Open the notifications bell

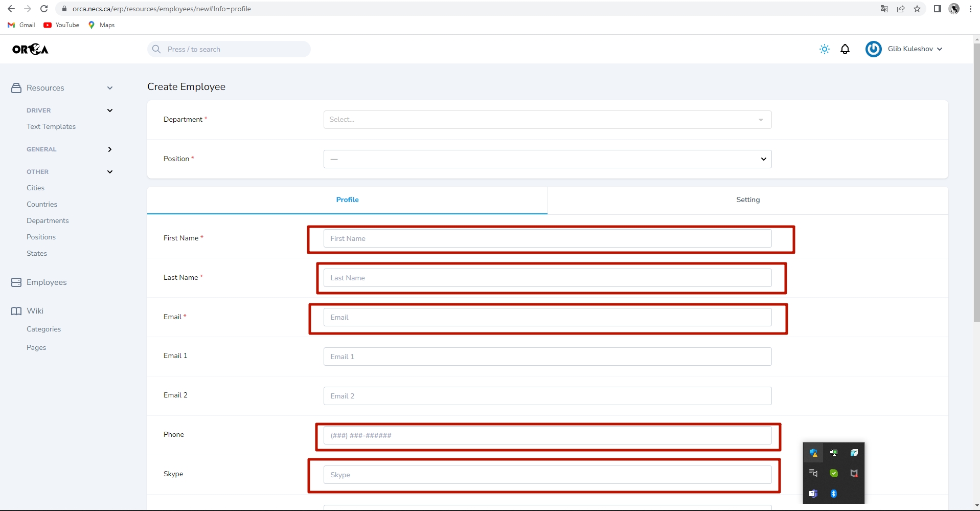[845, 49]
